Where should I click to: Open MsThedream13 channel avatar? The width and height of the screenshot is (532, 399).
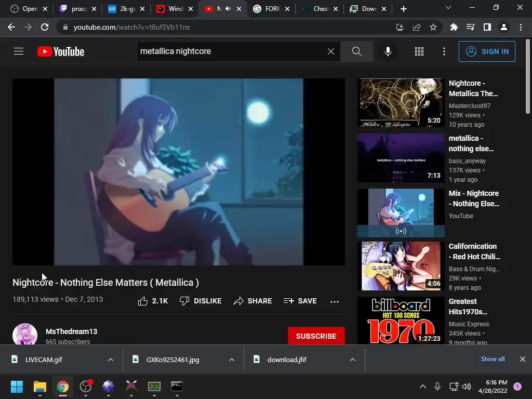click(25, 335)
